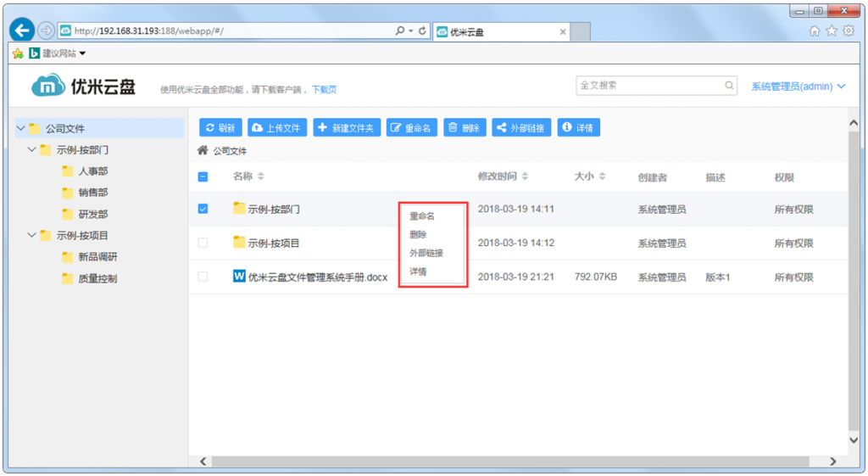Click the 下载页 download link
This screenshot has height=476, width=868.
(x=324, y=90)
